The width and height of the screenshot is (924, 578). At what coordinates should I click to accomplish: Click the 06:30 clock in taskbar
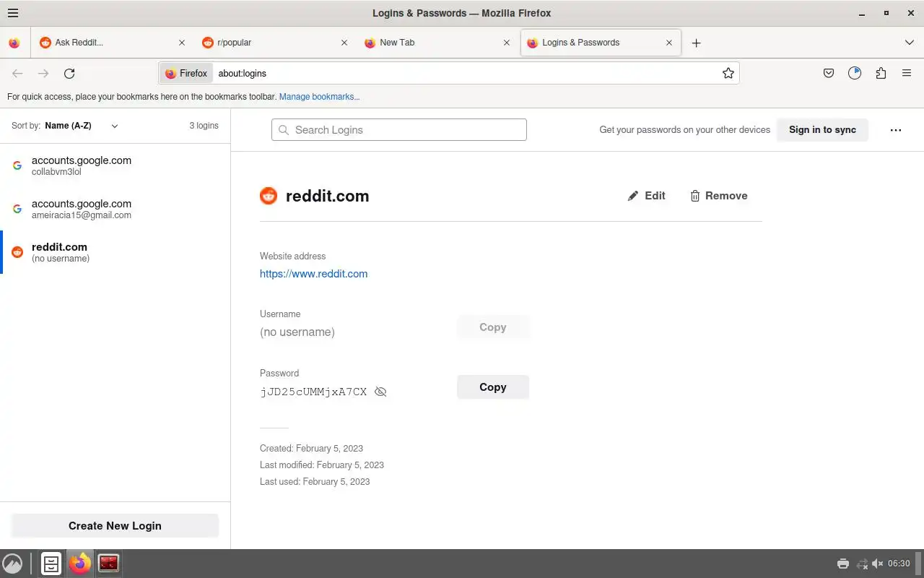click(x=899, y=564)
